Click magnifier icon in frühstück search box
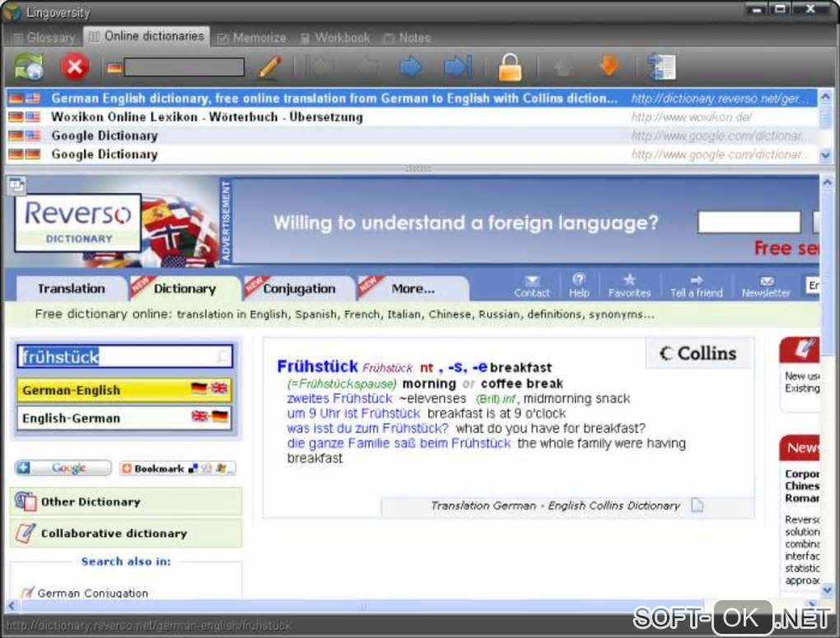 223,356
